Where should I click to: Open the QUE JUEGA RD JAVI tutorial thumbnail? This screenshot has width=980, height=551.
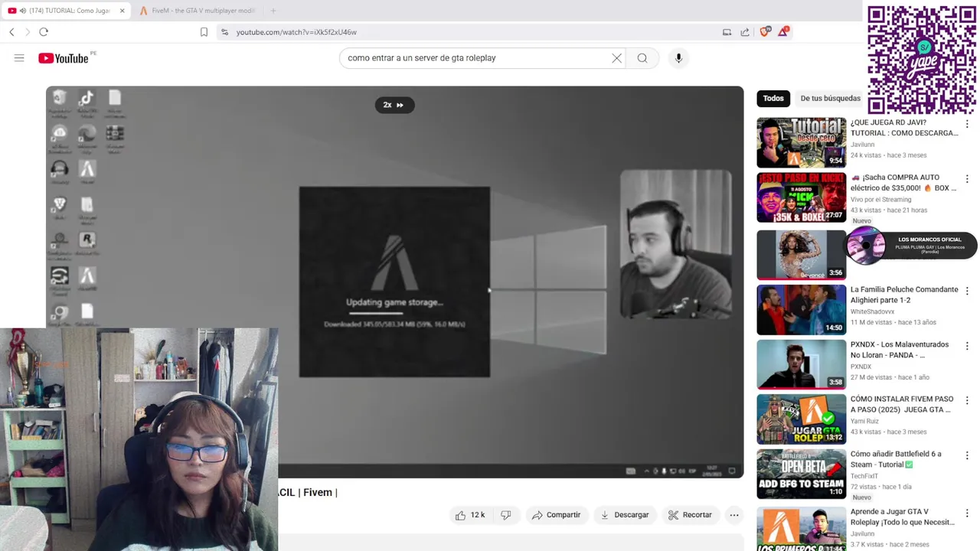pyautogui.click(x=801, y=142)
